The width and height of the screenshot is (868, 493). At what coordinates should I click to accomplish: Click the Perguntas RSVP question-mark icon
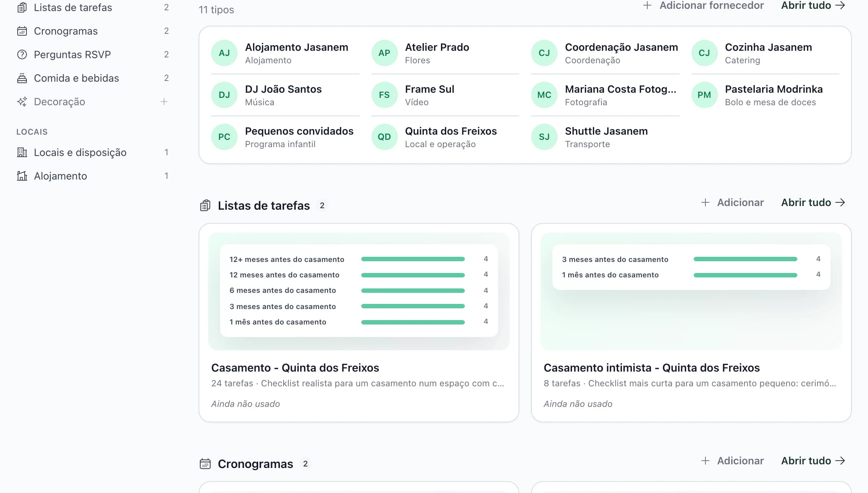point(22,54)
